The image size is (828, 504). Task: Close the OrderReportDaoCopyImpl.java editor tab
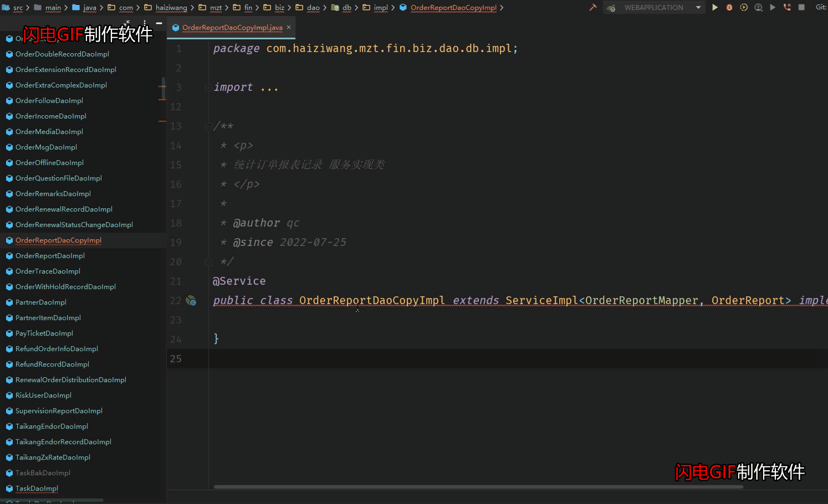point(288,26)
